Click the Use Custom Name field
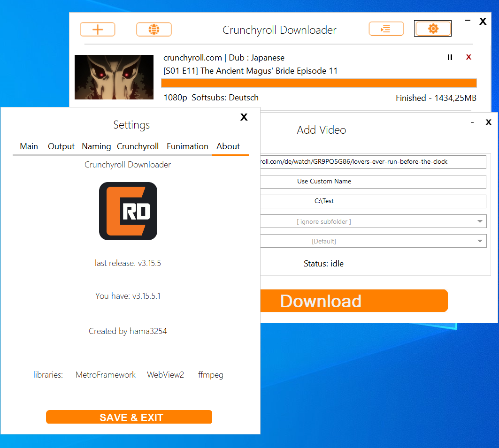 (x=373, y=182)
